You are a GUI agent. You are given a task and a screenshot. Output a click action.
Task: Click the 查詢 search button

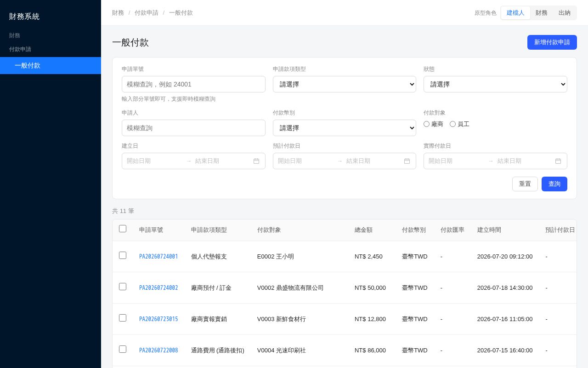click(554, 184)
